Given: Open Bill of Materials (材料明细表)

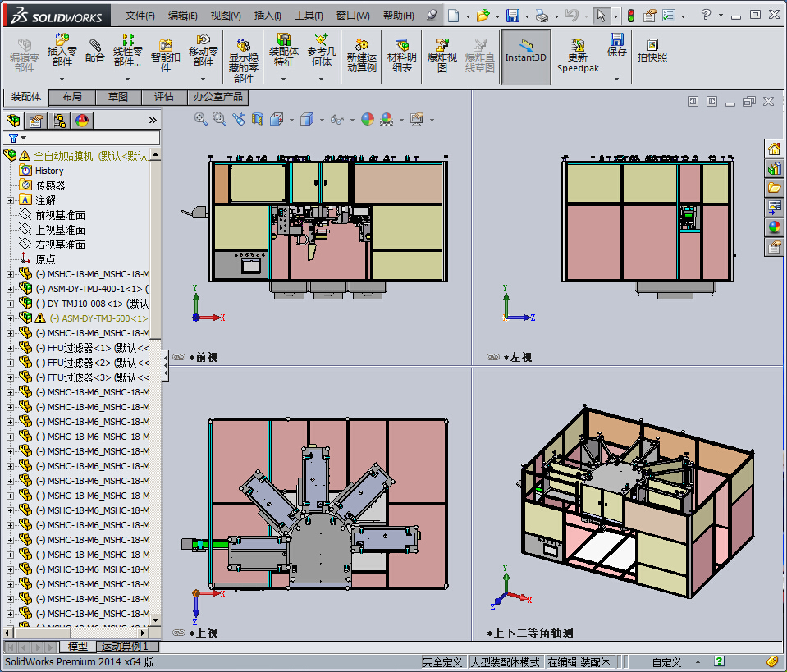Looking at the screenshot, I should (401, 55).
